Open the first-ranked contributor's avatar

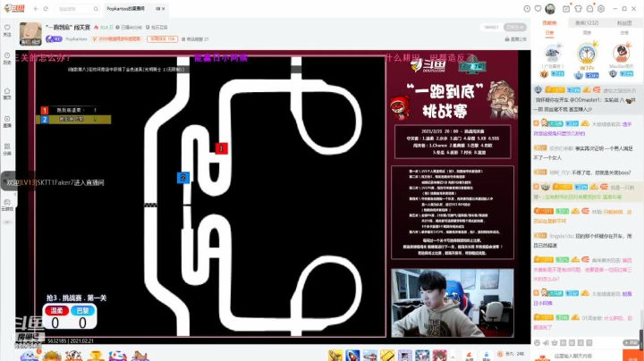point(553,53)
